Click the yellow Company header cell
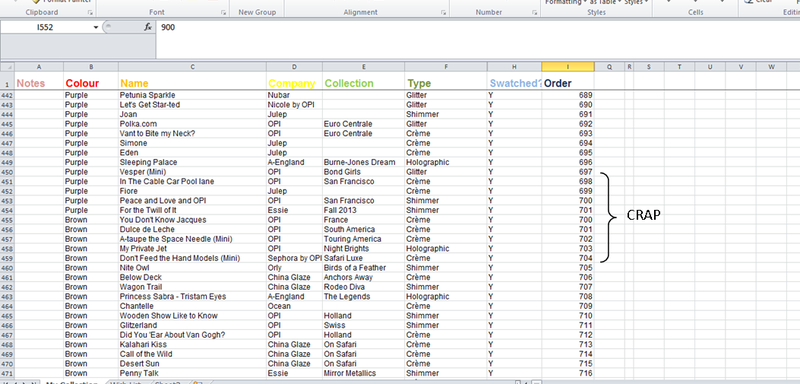800x384 pixels. (294, 83)
